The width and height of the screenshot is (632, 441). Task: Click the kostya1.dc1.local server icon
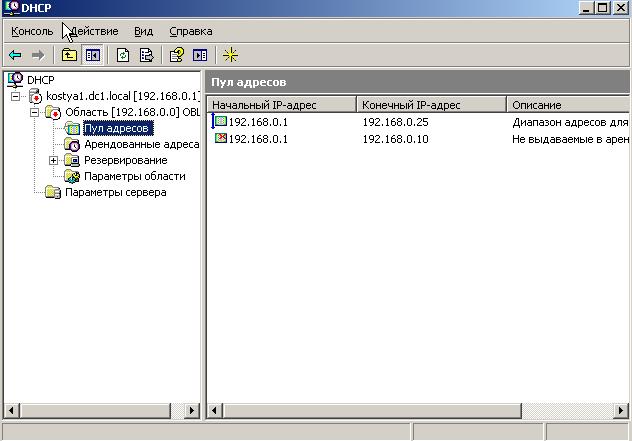coord(35,96)
